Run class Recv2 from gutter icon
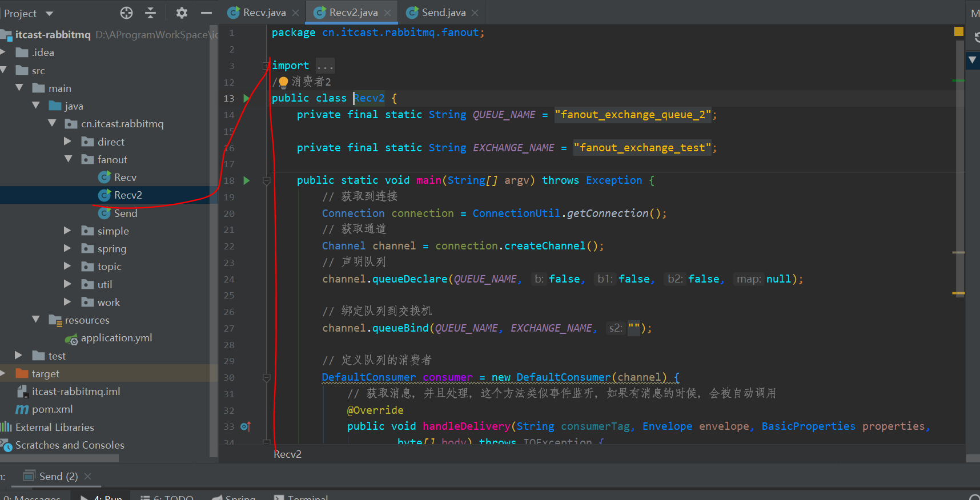This screenshot has width=980, height=500. 247,98
